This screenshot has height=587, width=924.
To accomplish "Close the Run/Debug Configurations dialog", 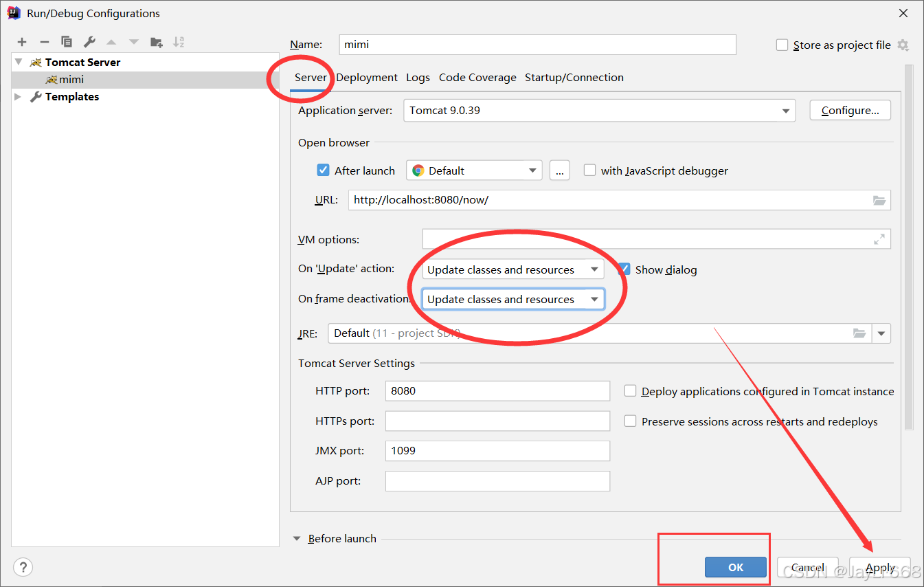I will coord(903,13).
